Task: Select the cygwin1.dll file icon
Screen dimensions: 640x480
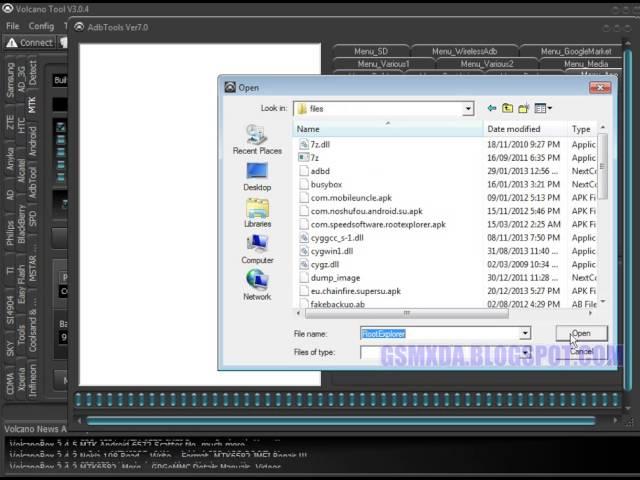Action: point(304,251)
